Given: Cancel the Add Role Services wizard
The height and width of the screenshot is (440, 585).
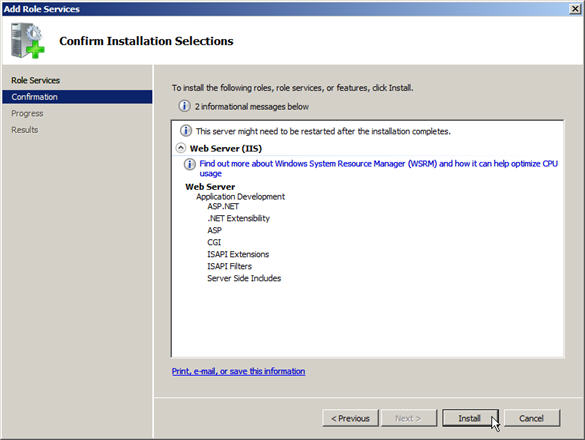Looking at the screenshot, I should (x=532, y=418).
